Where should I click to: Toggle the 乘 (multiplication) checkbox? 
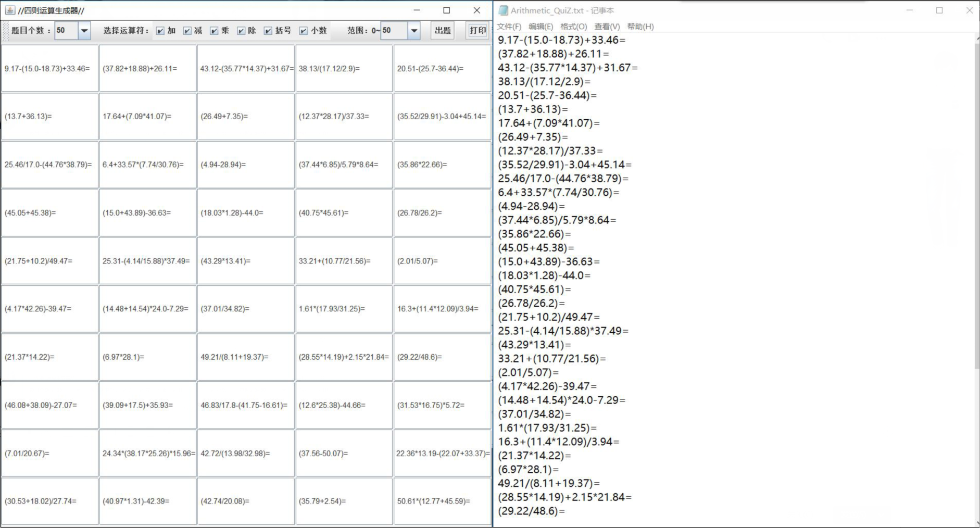214,31
